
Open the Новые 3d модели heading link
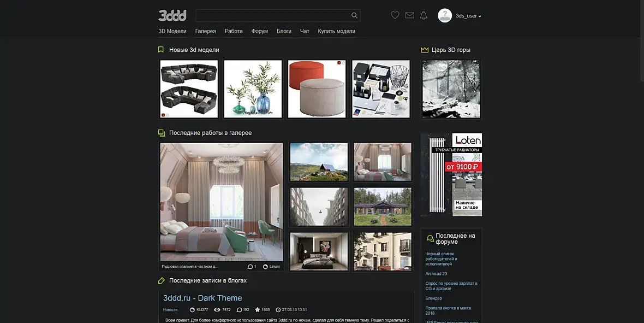pyautogui.click(x=194, y=50)
